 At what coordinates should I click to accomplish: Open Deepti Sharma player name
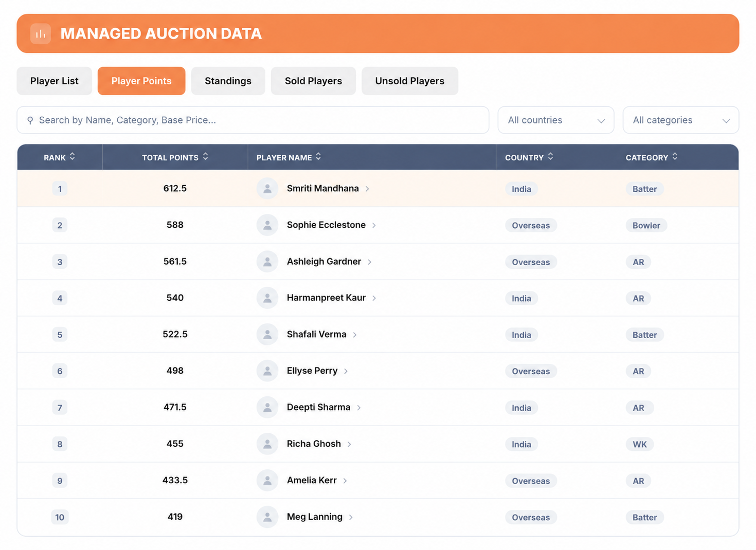(x=319, y=408)
